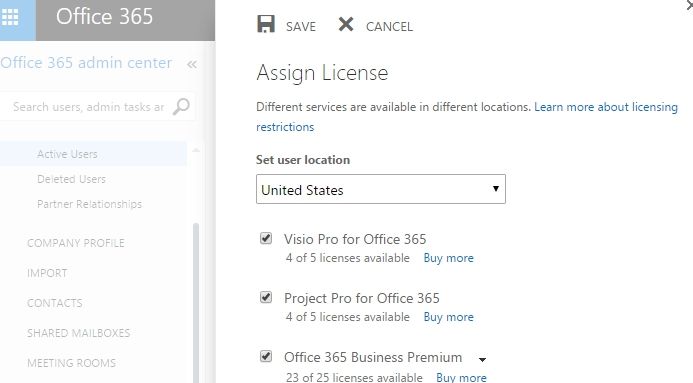This screenshot has height=383, width=693.
Task: Click the Set user location label
Action: [x=303, y=160]
